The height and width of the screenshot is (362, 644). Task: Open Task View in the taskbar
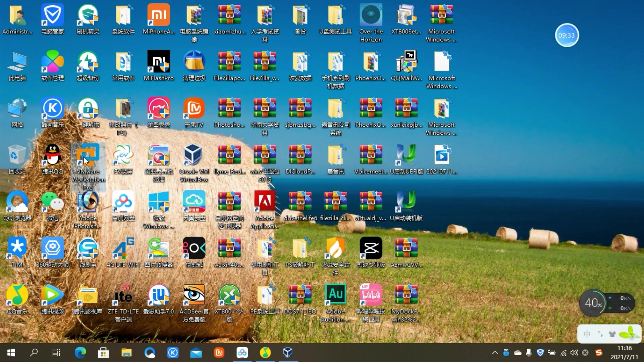click(x=56, y=353)
